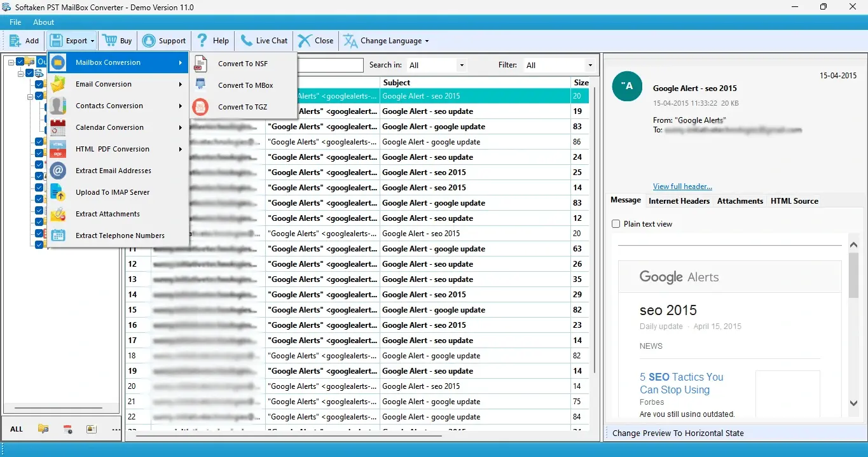
Task: Switch to the Message tab
Action: coord(626,200)
